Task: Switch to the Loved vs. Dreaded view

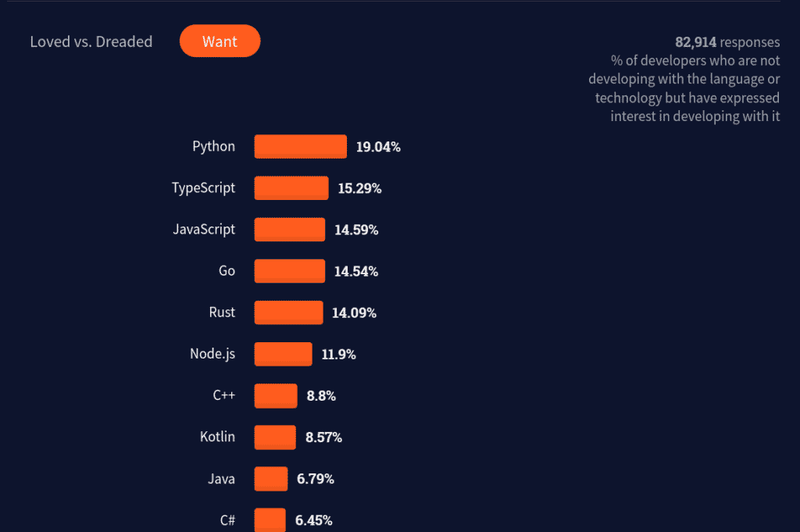Action: pos(91,41)
